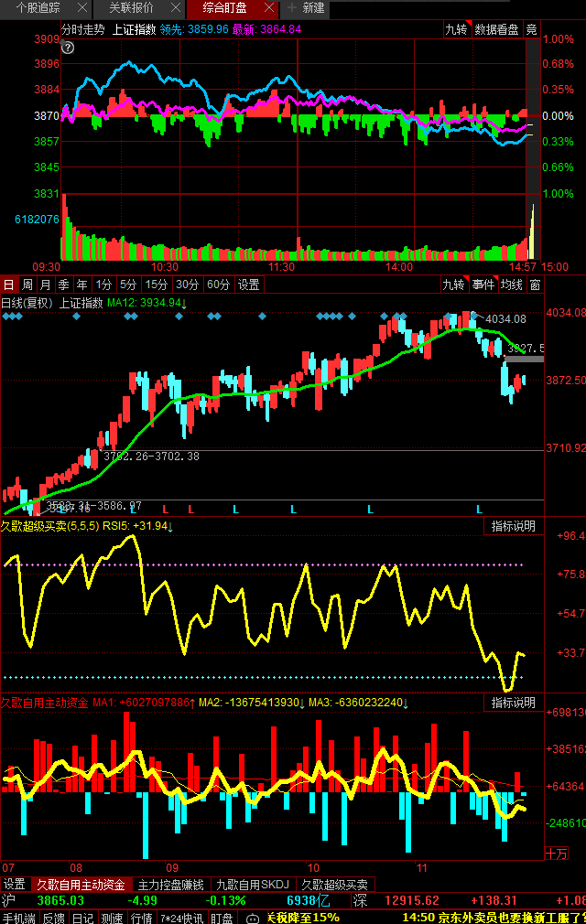Image resolution: width=586 pixels, height=924 pixels.
Task: Open 反馈 feedback in status bar
Action: (54, 918)
